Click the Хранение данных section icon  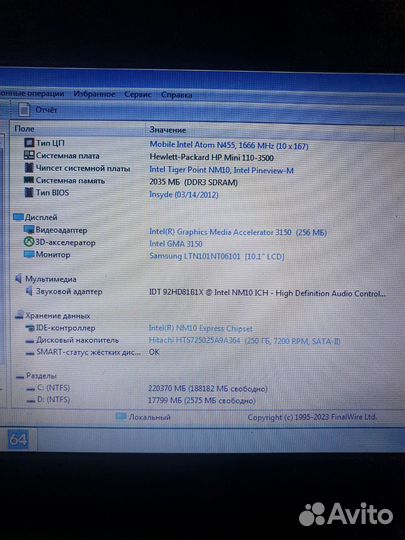pos(19,315)
